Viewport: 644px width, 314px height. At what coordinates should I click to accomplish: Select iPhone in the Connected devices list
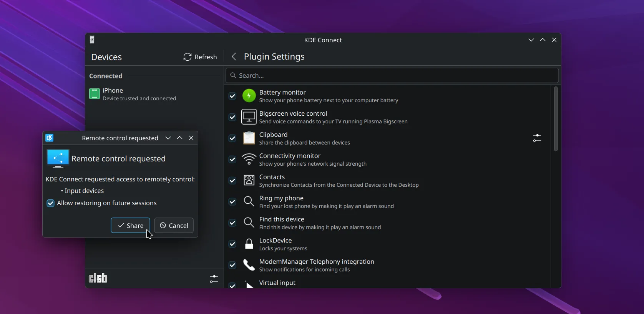(139, 94)
